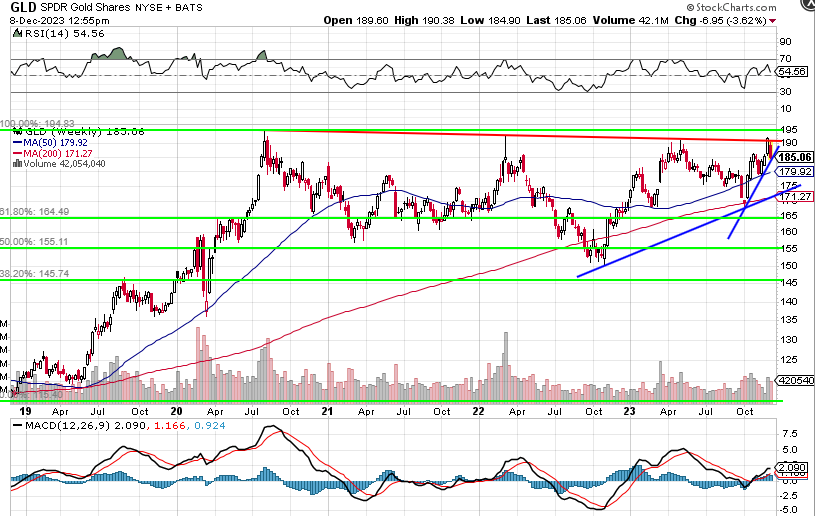The width and height of the screenshot is (815, 516).
Task: Click the 90 level on RSI axis
Action: pyautogui.click(x=785, y=42)
